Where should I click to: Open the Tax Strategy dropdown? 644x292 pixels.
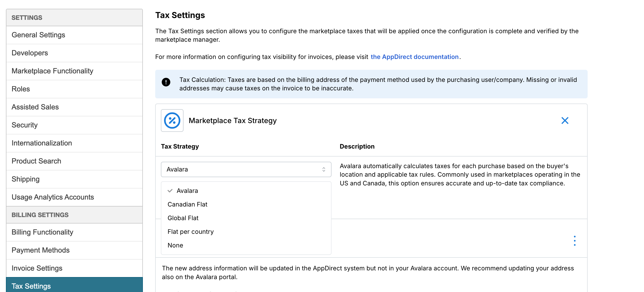(x=246, y=169)
